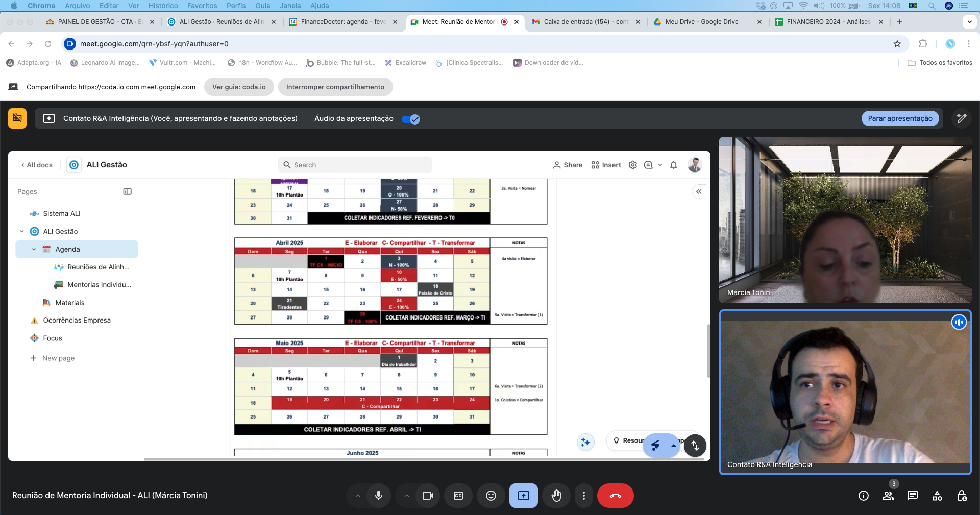The height and width of the screenshot is (515, 980).
Task: Switch to the Gmail Caixa de entrada tab
Action: (x=586, y=22)
